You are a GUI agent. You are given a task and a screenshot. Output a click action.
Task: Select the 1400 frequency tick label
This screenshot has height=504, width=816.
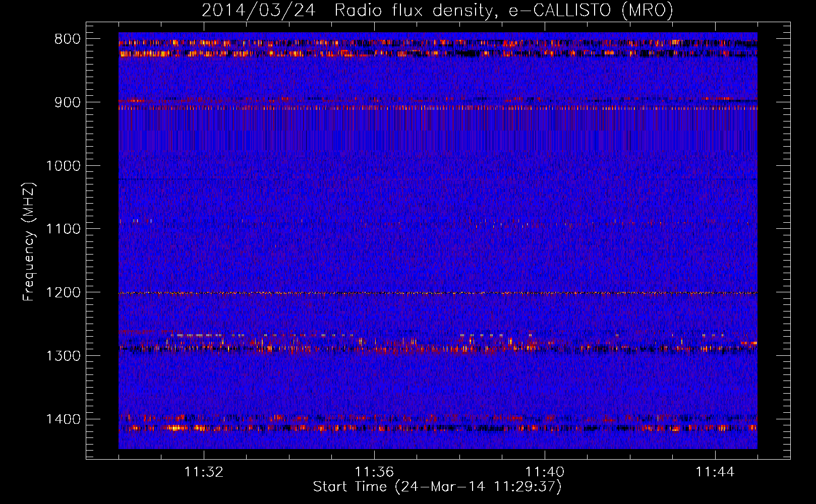pos(63,419)
